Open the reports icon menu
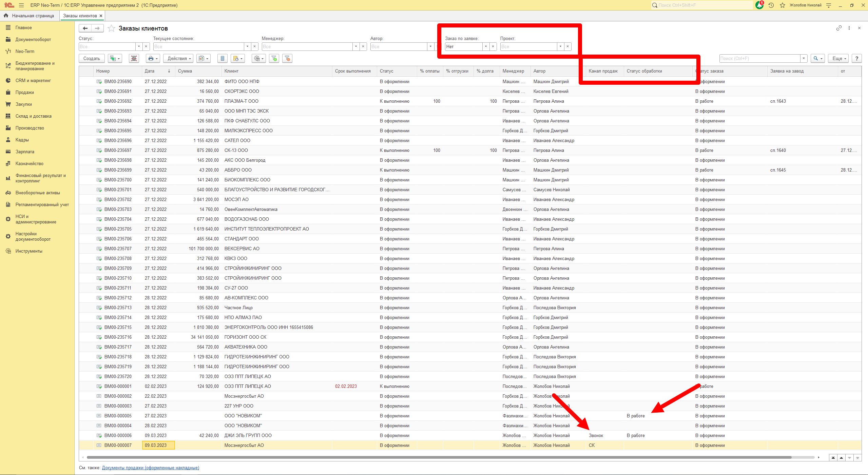The width and height of the screenshot is (868, 475). pyautogui.click(x=204, y=58)
